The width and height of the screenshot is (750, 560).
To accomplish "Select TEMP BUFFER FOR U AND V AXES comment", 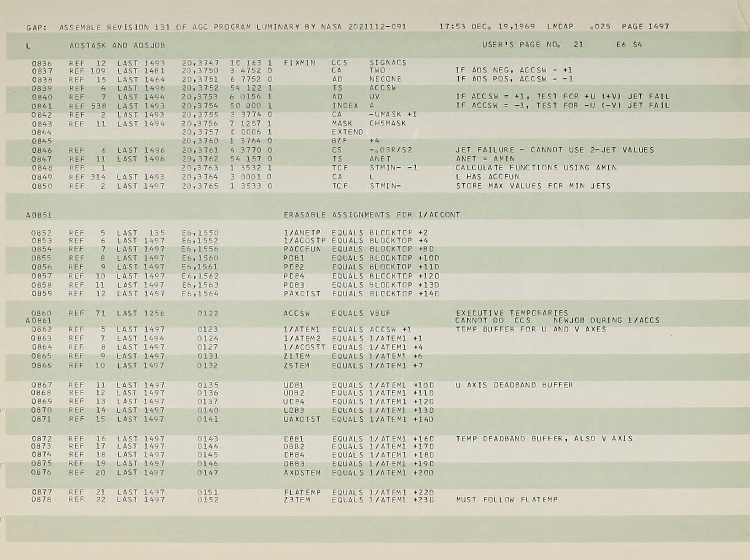I will (531, 329).
